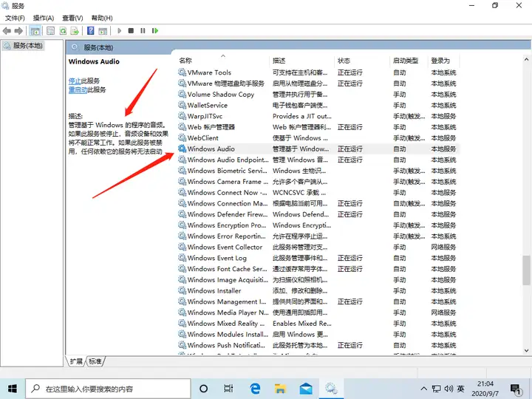Select the Windows Connect Now service
The image size is (532, 399).
click(318, 192)
